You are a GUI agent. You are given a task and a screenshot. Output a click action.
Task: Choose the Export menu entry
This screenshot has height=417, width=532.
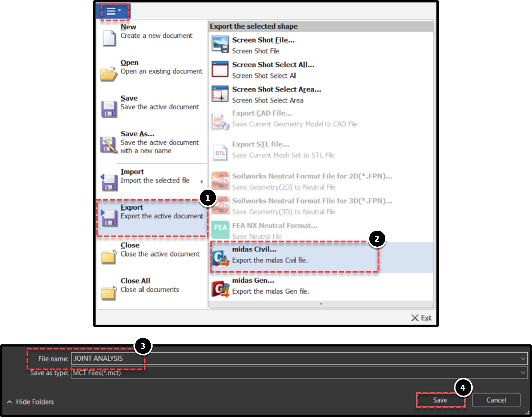[x=152, y=218]
